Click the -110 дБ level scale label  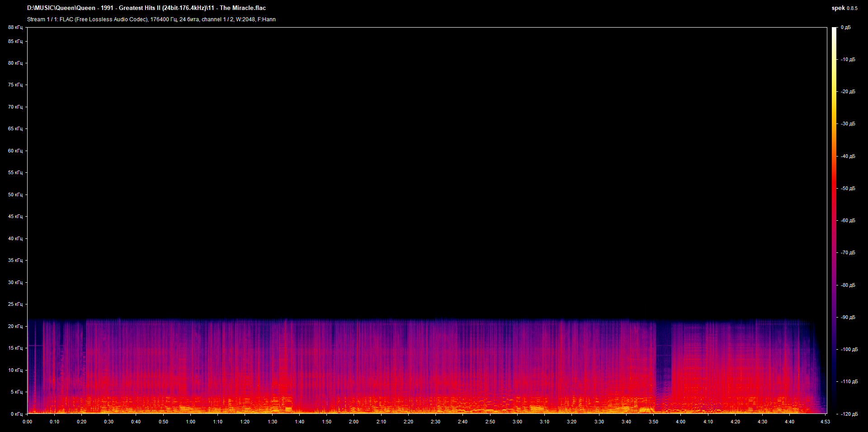pyautogui.click(x=849, y=381)
